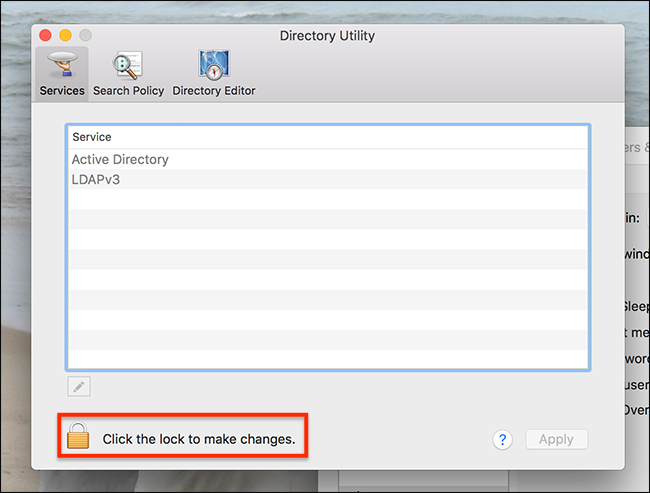Open help with question mark button
This screenshot has width=650, height=493.
502,439
